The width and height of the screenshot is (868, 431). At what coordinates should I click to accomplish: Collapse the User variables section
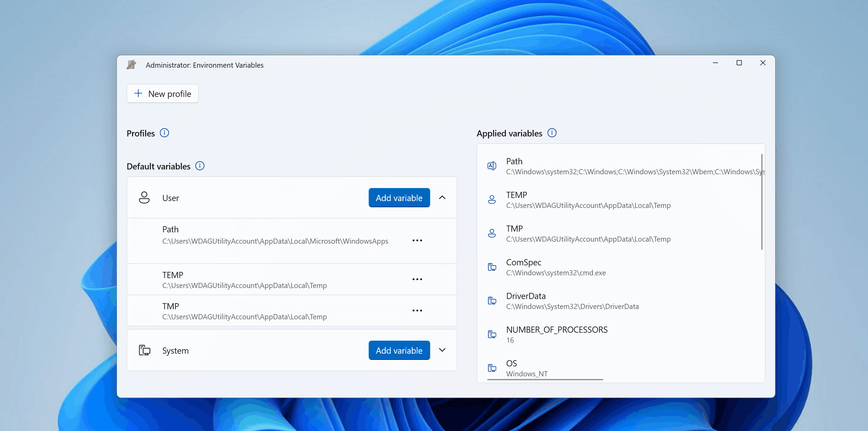(442, 198)
